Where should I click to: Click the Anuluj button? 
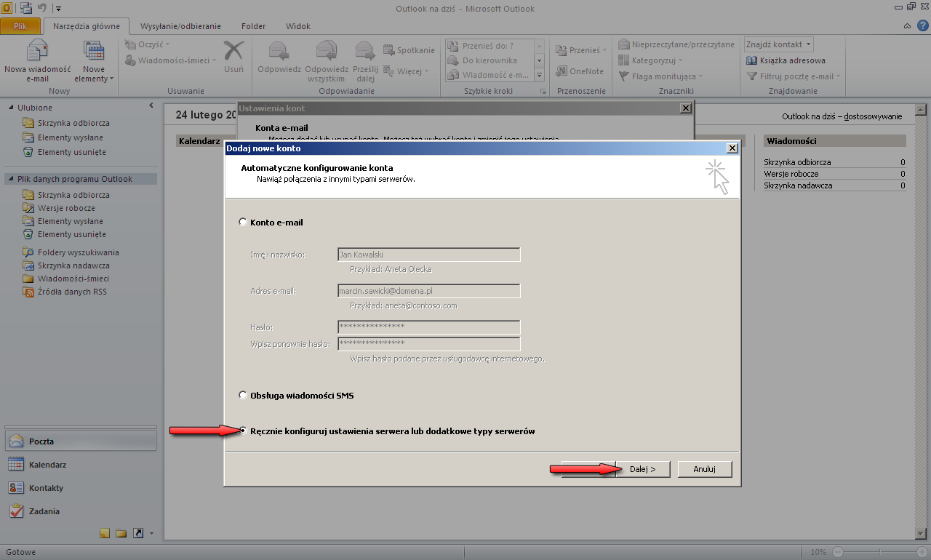(704, 469)
